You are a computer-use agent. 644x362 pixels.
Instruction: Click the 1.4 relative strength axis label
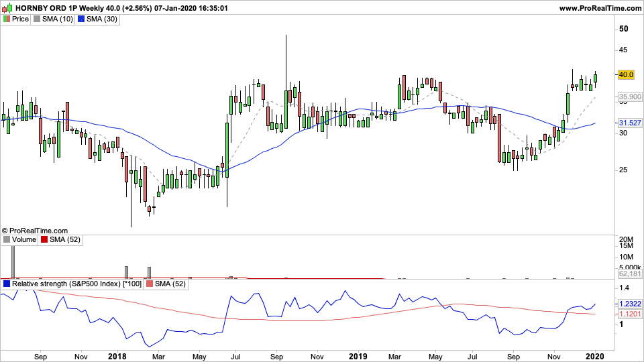625,288
